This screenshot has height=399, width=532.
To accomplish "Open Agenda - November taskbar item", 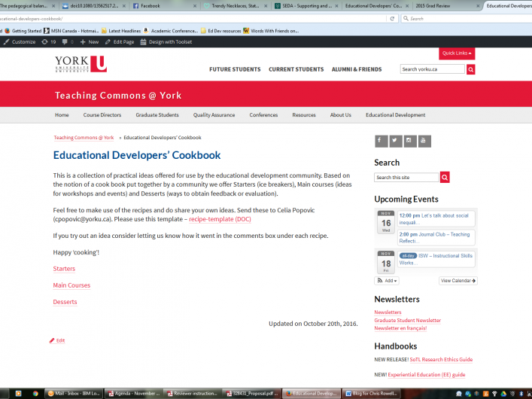I will [133, 394].
